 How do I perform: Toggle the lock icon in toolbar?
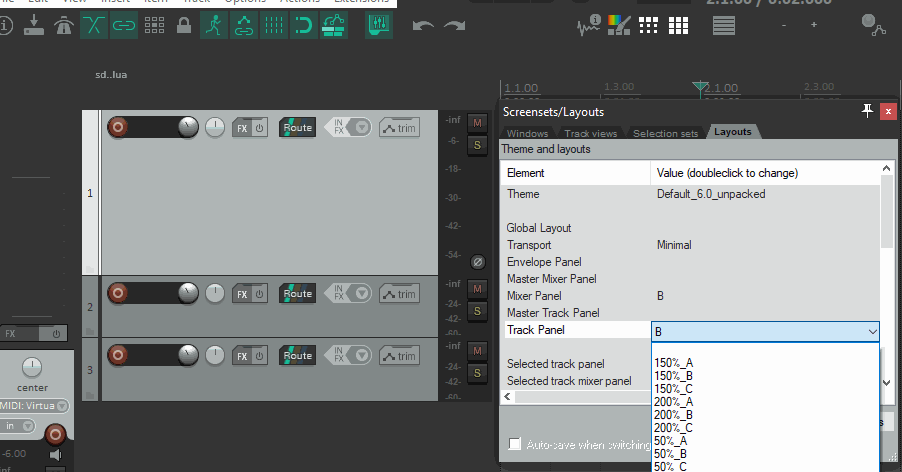point(183,26)
